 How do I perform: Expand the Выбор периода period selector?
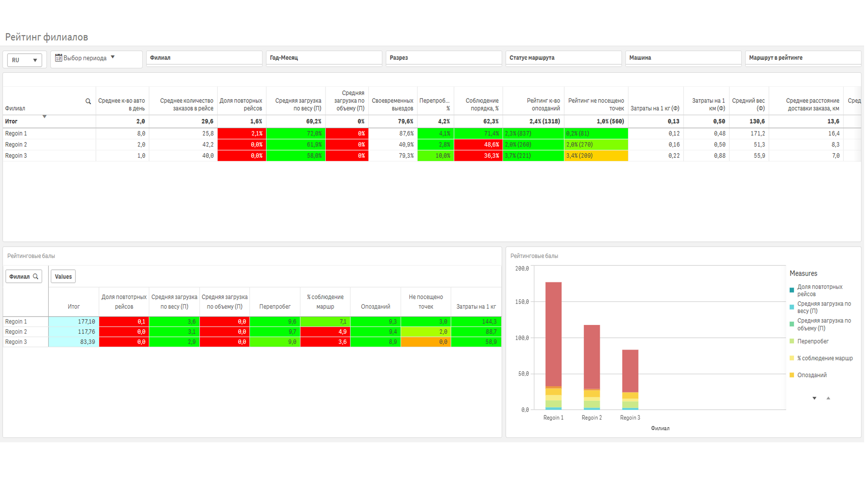pos(96,58)
